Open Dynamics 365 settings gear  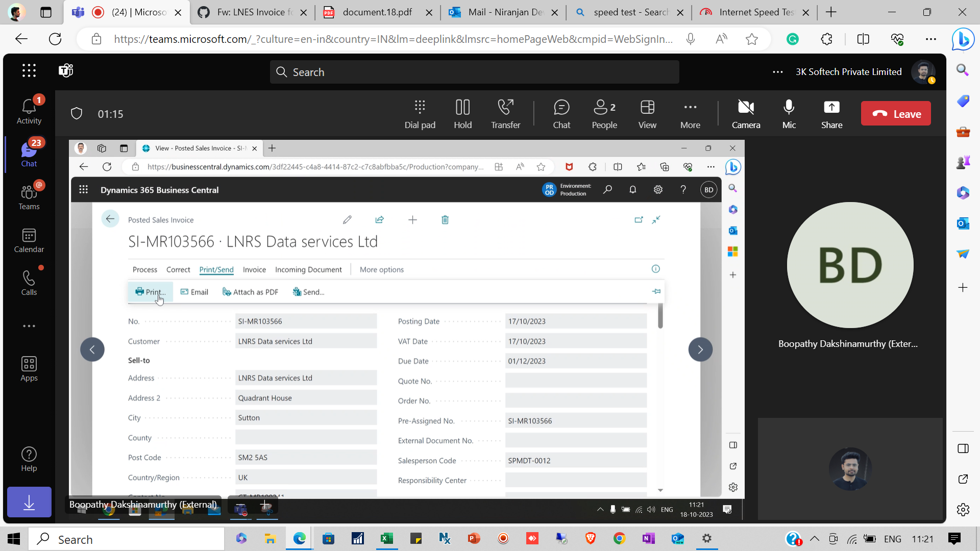[658, 189]
